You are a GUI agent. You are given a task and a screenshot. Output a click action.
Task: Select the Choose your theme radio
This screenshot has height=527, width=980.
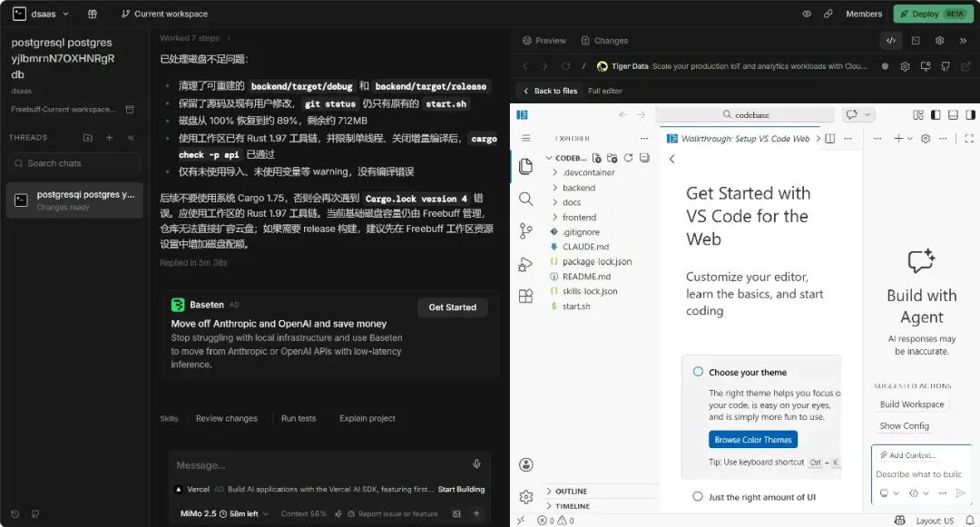click(x=698, y=372)
